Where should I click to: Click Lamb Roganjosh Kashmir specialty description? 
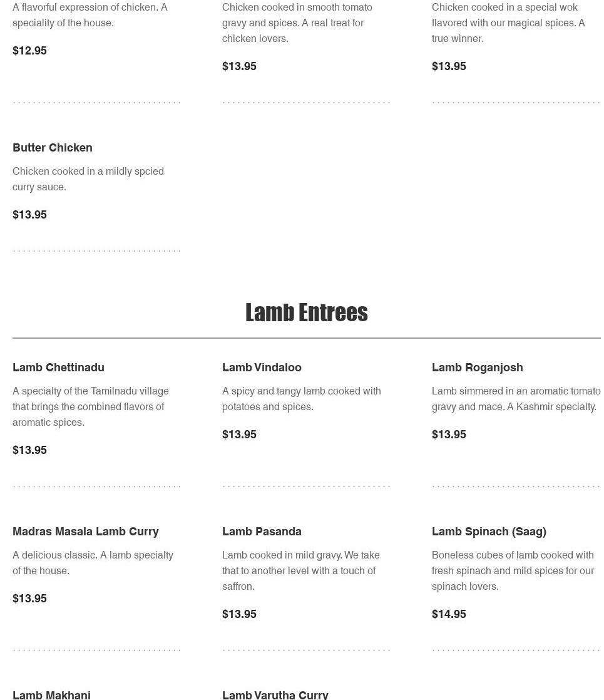515,399
